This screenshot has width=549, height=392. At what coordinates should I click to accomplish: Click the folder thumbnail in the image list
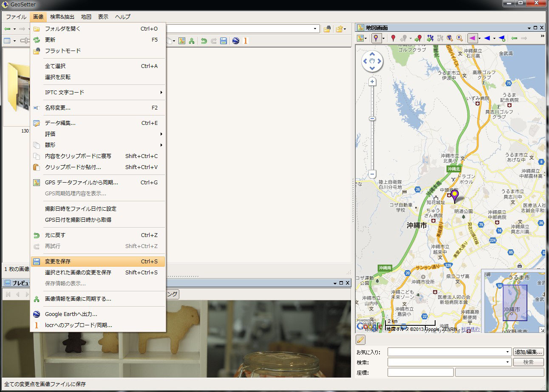pos(17,87)
